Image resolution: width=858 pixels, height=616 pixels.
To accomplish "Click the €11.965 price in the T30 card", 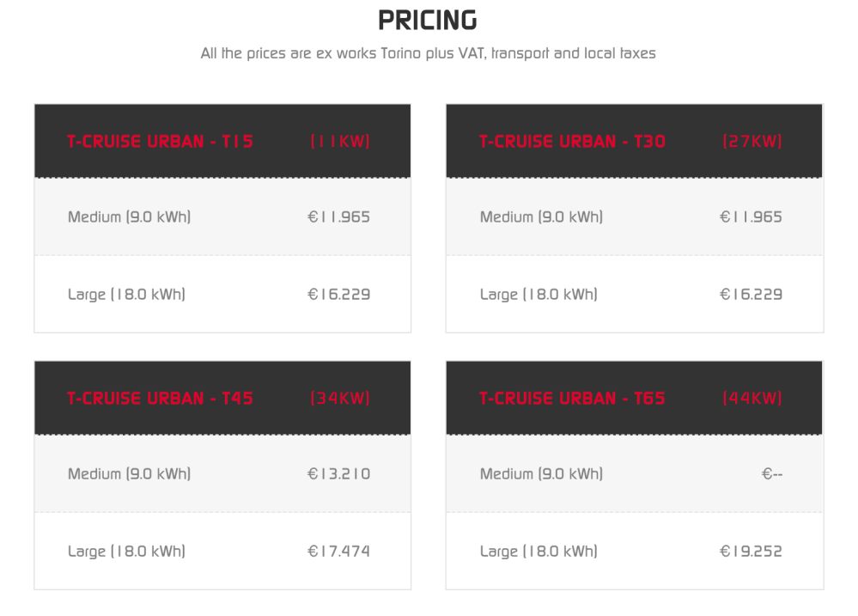I will pos(751,217).
